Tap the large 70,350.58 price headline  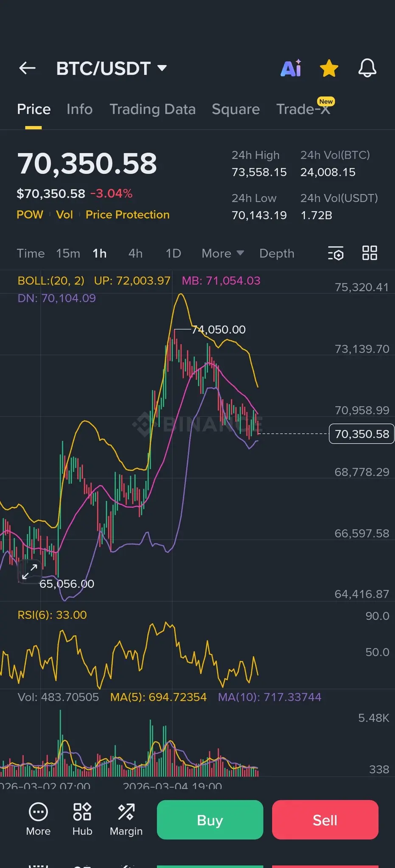87,164
